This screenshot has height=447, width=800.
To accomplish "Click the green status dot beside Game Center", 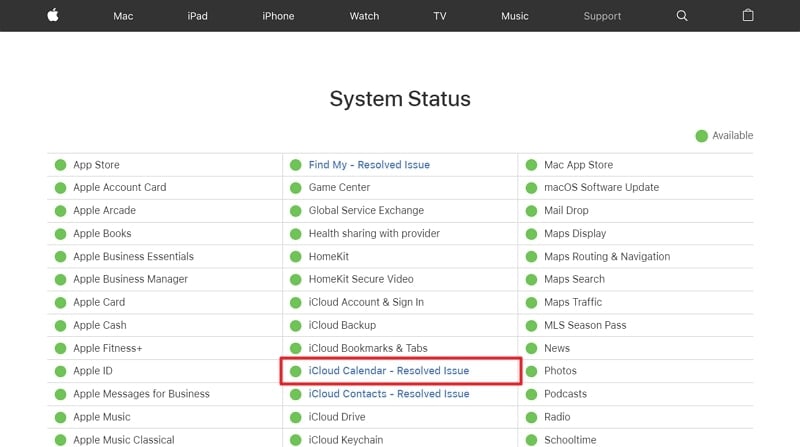I will [296, 188].
